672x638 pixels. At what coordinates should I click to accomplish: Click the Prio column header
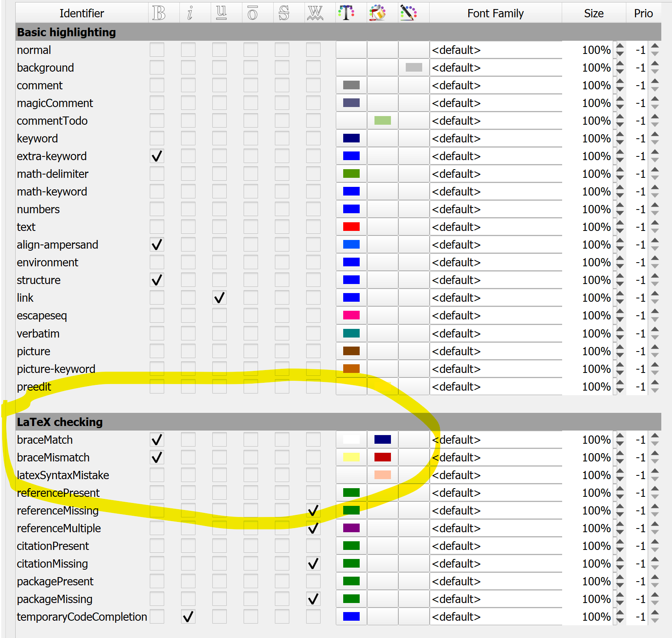point(643,13)
